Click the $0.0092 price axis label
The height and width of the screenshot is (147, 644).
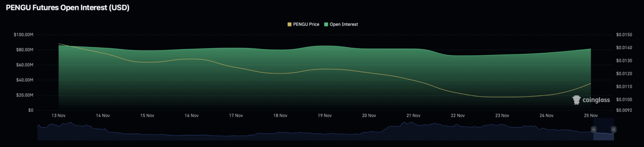coord(624,110)
